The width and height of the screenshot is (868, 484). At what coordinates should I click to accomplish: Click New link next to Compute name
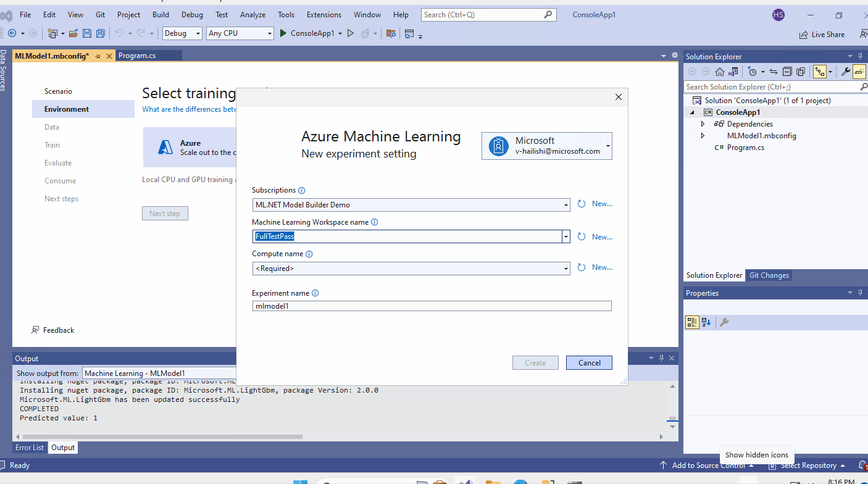(x=603, y=267)
